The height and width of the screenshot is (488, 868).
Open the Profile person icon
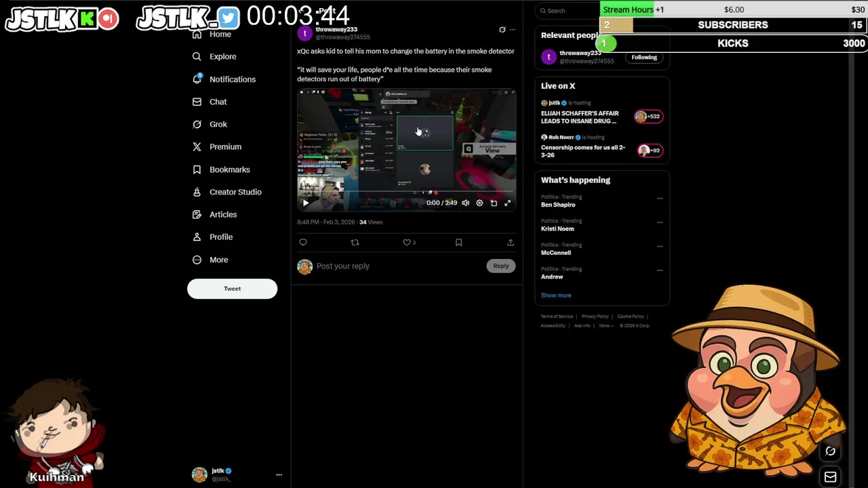click(197, 237)
